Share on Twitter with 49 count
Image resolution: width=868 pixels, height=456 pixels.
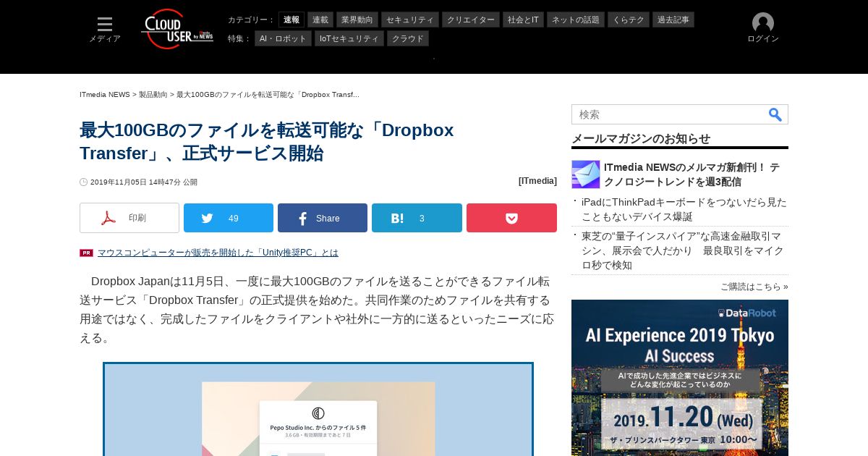coord(229,218)
